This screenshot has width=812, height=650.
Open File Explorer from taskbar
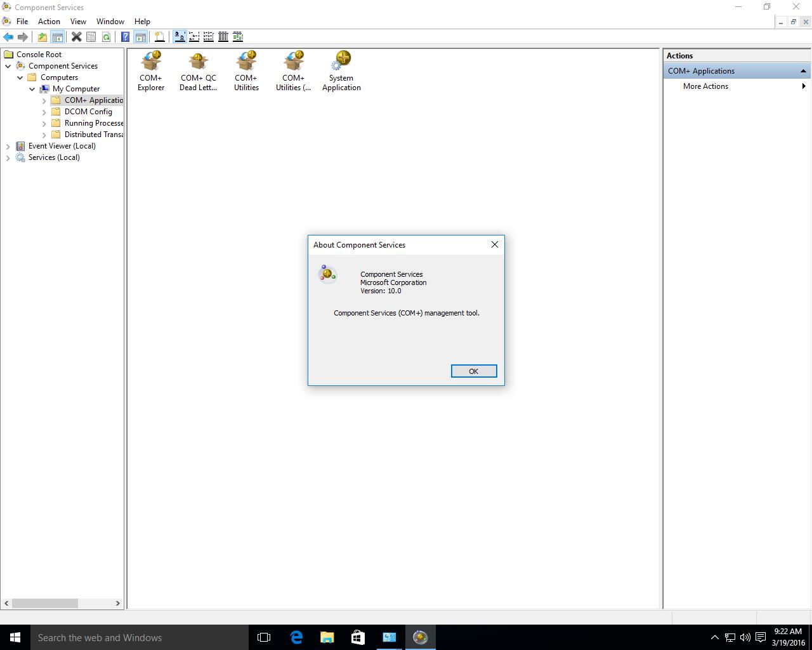coord(327,637)
